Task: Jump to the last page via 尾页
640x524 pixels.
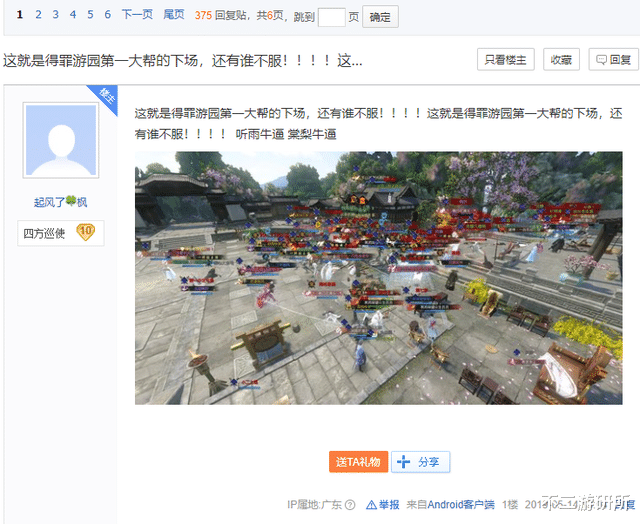Action: pyautogui.click(x=174, y=15)
